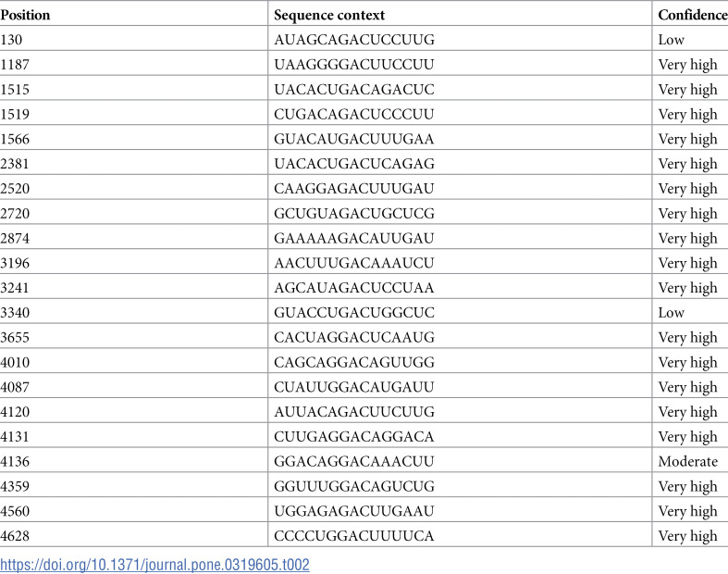Select sequence GUACCUGACUGGCUC
The height and width of the screenshot is (574, 728).
(x=354, y=312)
